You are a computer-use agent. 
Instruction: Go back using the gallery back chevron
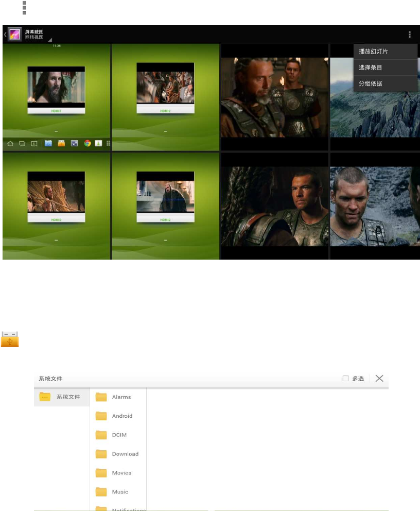click(x=5, y=34)
